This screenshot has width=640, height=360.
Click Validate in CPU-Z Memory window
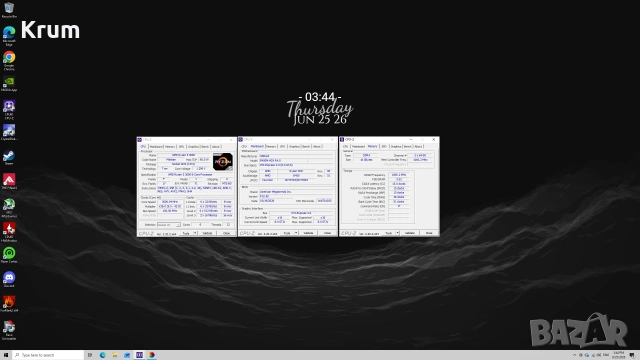tap(410, 233)
